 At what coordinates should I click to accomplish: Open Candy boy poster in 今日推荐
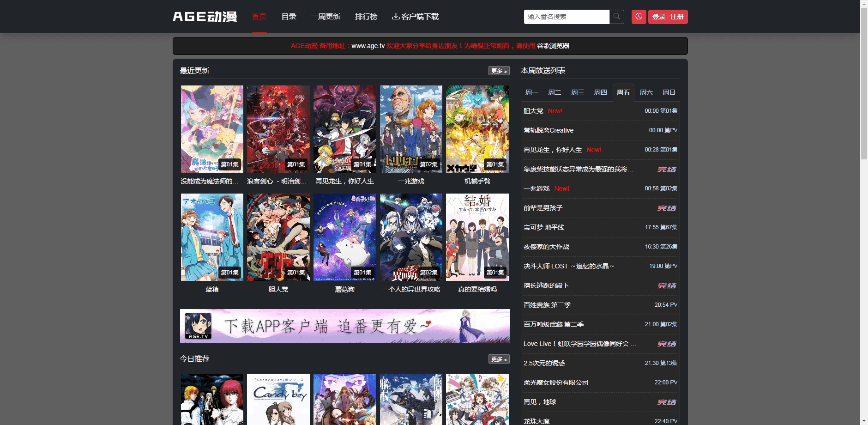click(x=278, y=399)
